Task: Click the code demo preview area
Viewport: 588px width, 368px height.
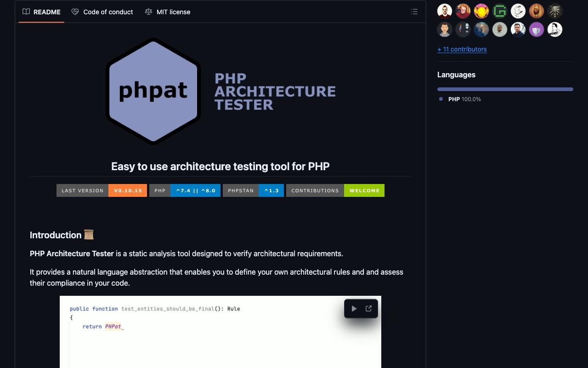Action: click(220, 332)
